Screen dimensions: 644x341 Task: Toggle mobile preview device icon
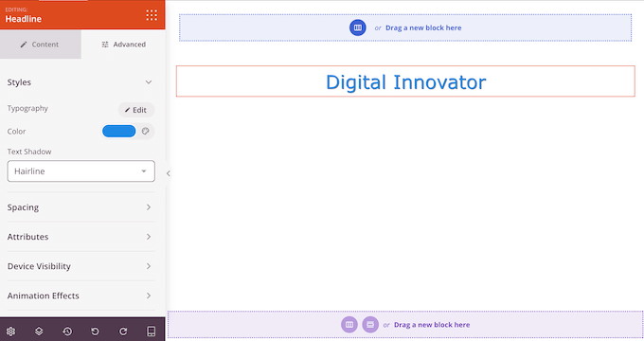[x=152, y=332]
